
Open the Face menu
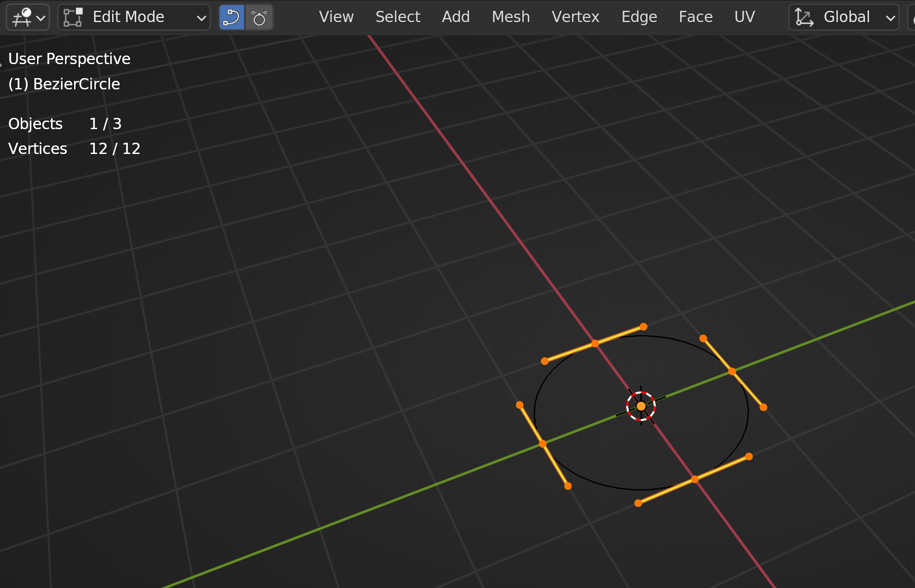(x=695, y=17)
